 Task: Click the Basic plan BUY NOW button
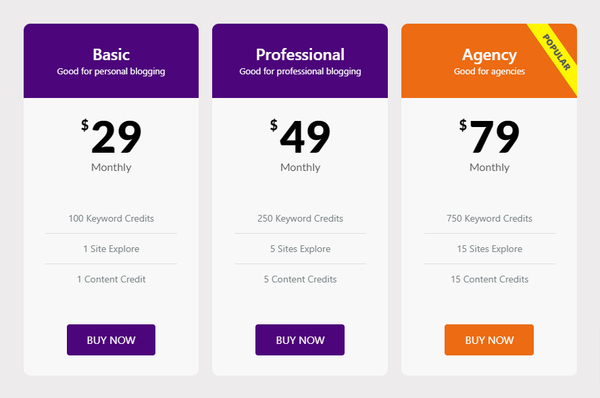tap(111, 340)
